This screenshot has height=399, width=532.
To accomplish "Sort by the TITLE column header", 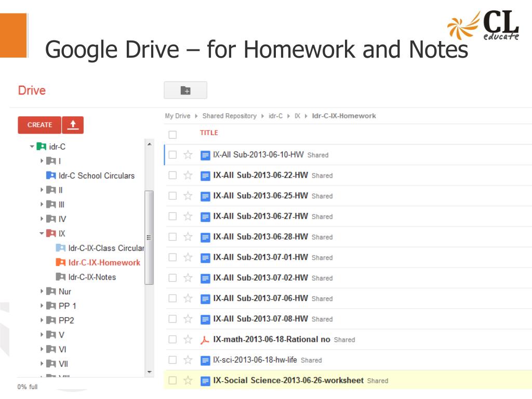I will (x=209, y=132).
